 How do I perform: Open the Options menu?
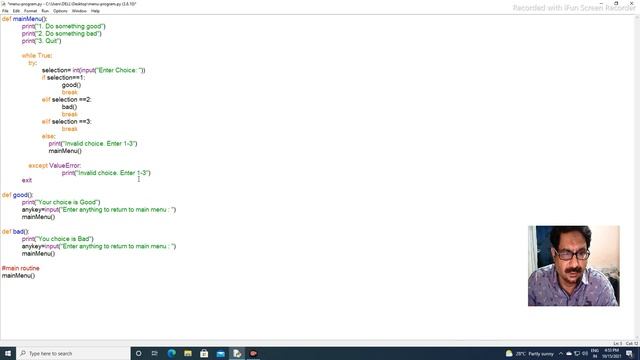tap(60, 11)
